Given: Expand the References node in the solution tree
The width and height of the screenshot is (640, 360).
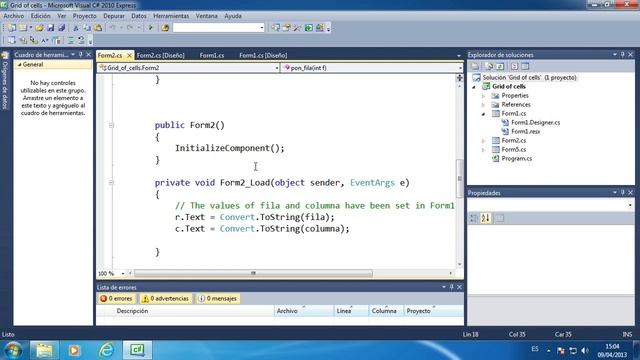Looking at the screenshot, I should [484, 105].
